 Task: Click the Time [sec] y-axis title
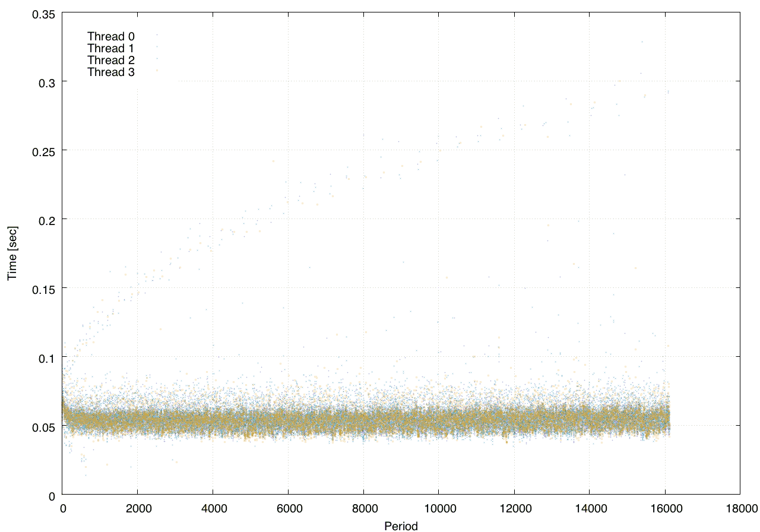[x=12, y=254]
